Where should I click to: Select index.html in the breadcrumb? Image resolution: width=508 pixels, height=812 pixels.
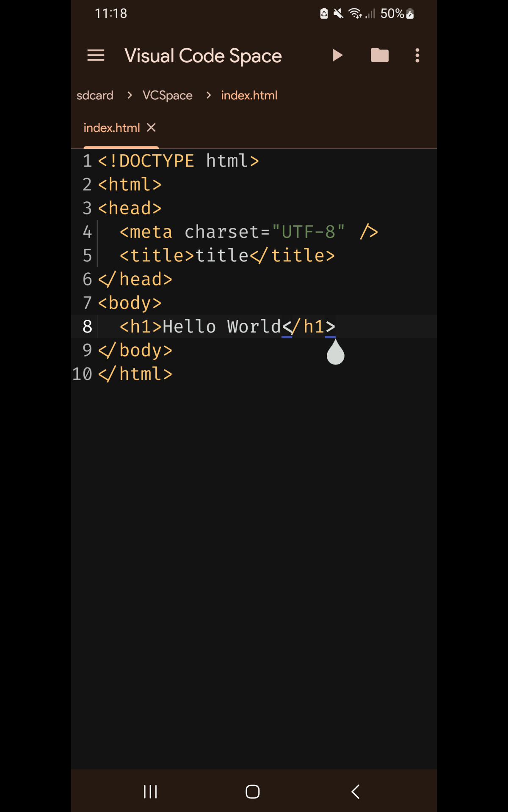[x=249, y=95]
